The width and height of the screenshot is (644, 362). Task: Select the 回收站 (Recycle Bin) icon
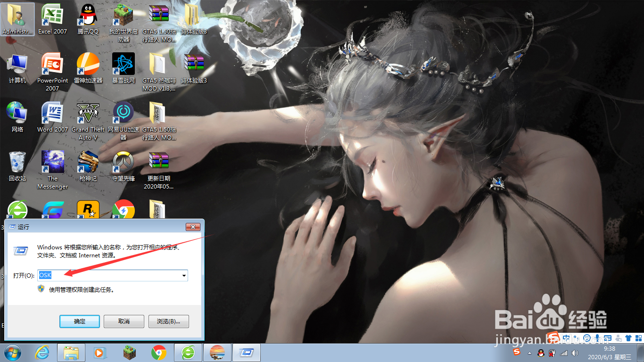(x=17, y=167)
